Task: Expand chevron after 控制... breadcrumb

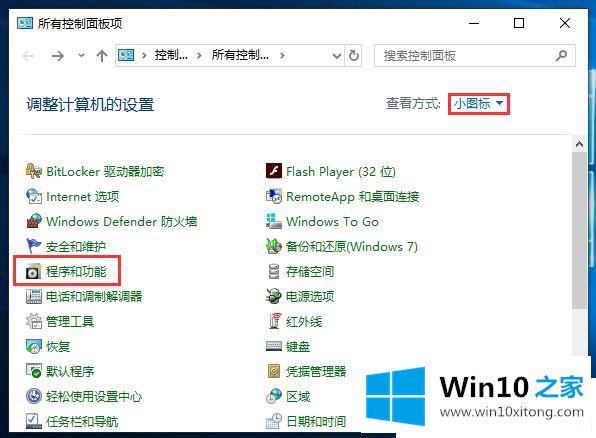Action: pyautogui.click(x=199, y=56)
